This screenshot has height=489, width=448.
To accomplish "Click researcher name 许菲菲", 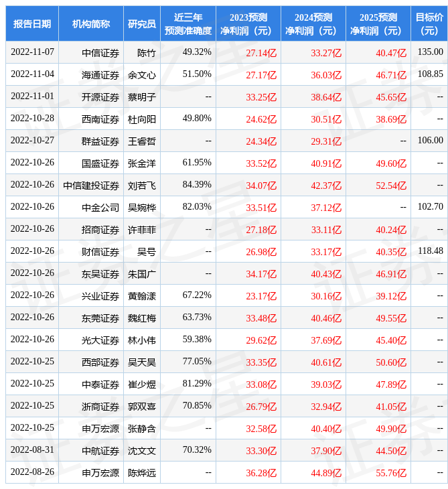I will pyautogui.click(x=142, y=230).
